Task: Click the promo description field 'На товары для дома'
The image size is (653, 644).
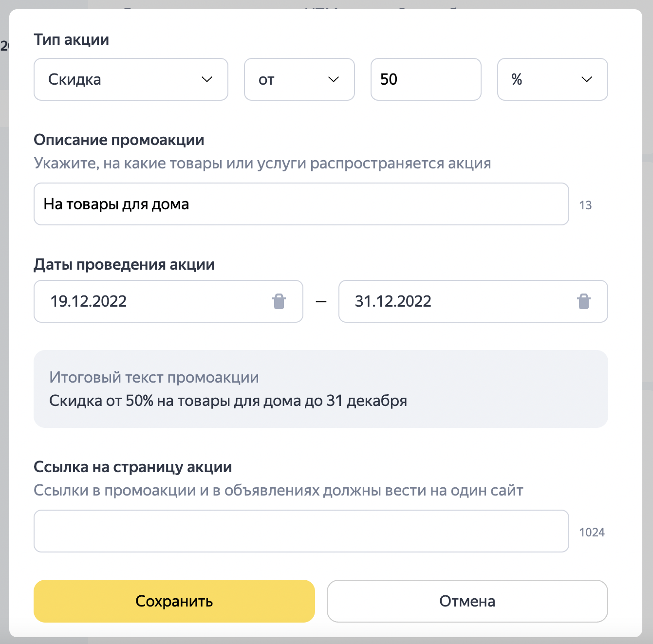Action: point(301,204)
